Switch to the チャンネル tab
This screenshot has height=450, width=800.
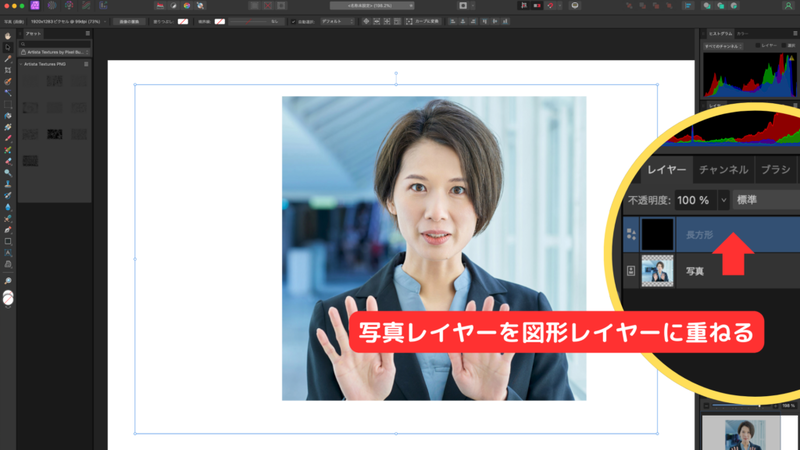pos(723,169)
